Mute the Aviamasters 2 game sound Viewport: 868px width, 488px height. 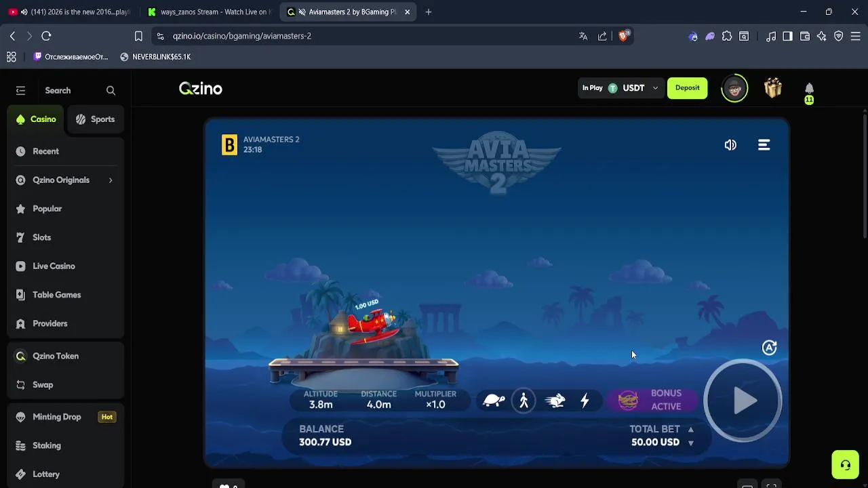click(x=730, y=145)
